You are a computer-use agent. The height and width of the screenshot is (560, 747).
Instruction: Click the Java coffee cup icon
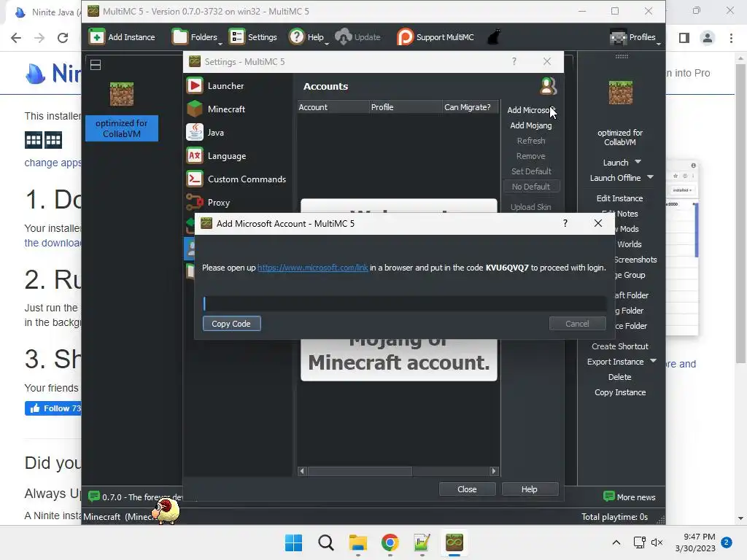(x=195, y=133)
